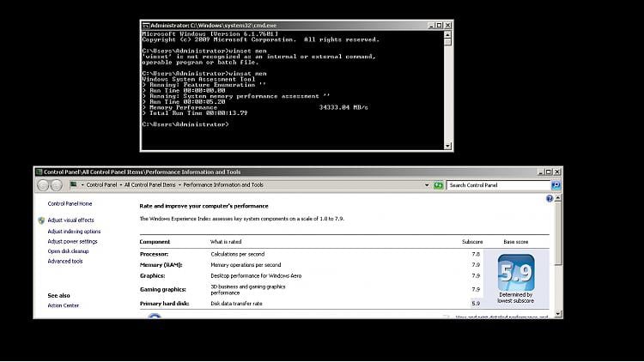Image resolution: width=644 pixels, height=362 pixels.
Task: Select the Memory (RAM): row label
Action: click(x=161, y=265)
